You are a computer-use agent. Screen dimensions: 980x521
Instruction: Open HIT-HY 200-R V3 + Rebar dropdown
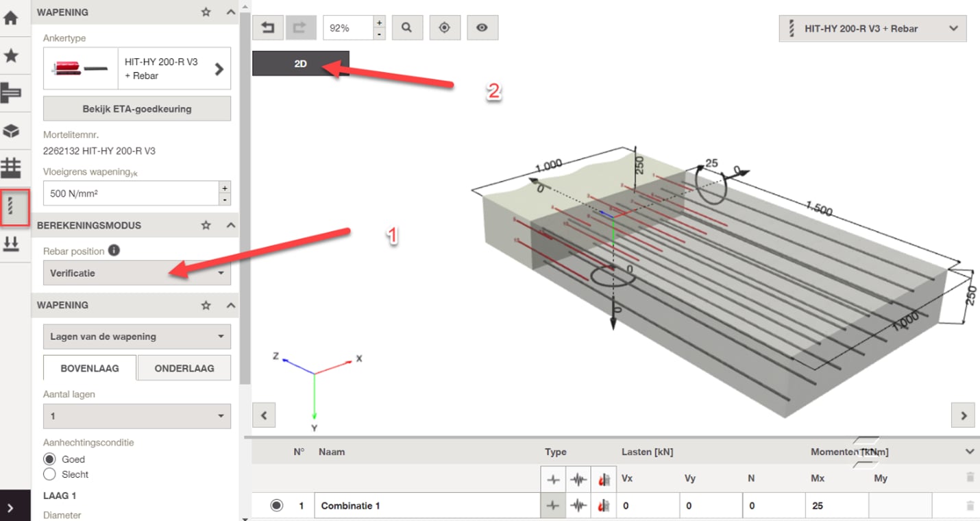(872, 29)
